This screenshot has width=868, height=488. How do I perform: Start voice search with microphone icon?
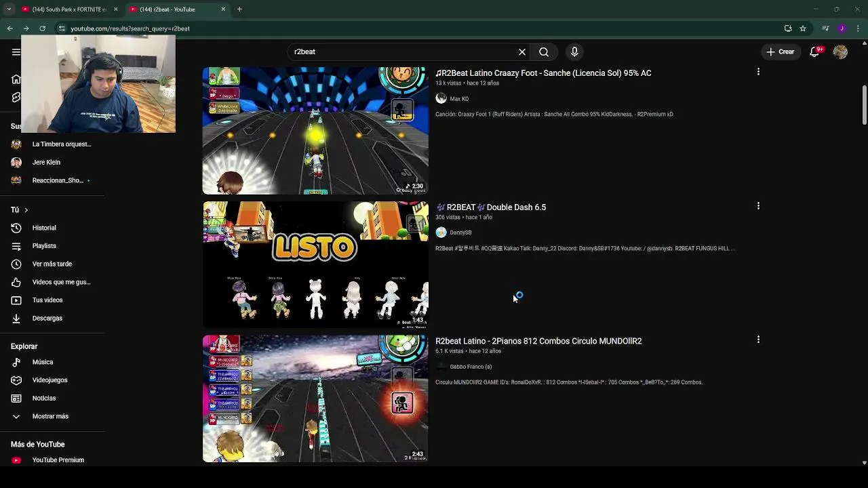point(574,52)
